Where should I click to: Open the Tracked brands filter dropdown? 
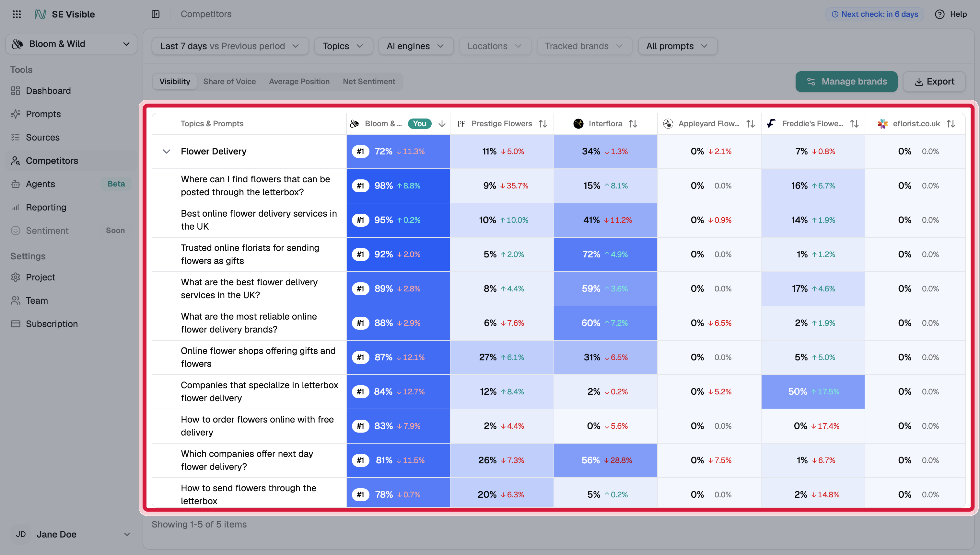tap(584, 46)
